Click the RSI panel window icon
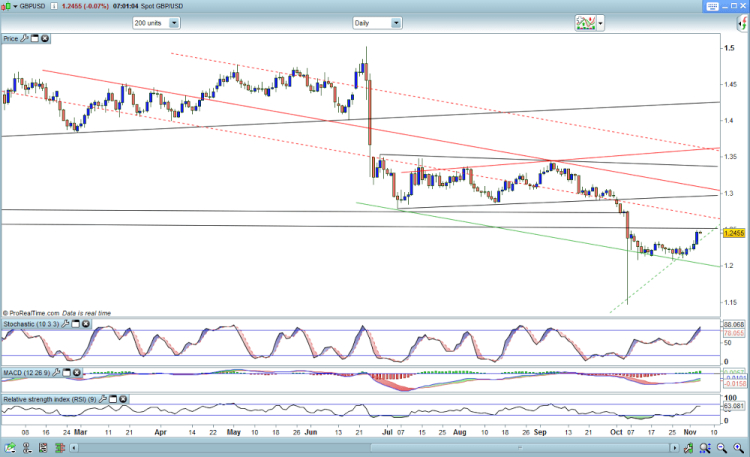 tap(113, 399)
